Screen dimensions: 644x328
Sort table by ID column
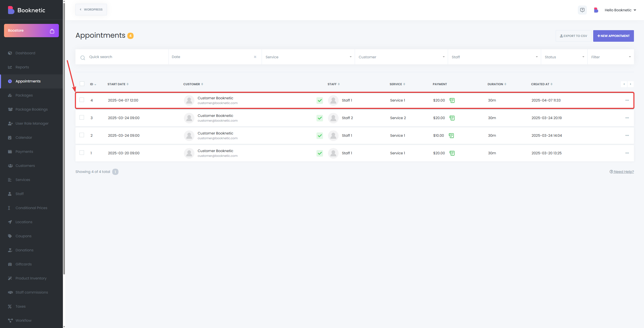[93, 84]
